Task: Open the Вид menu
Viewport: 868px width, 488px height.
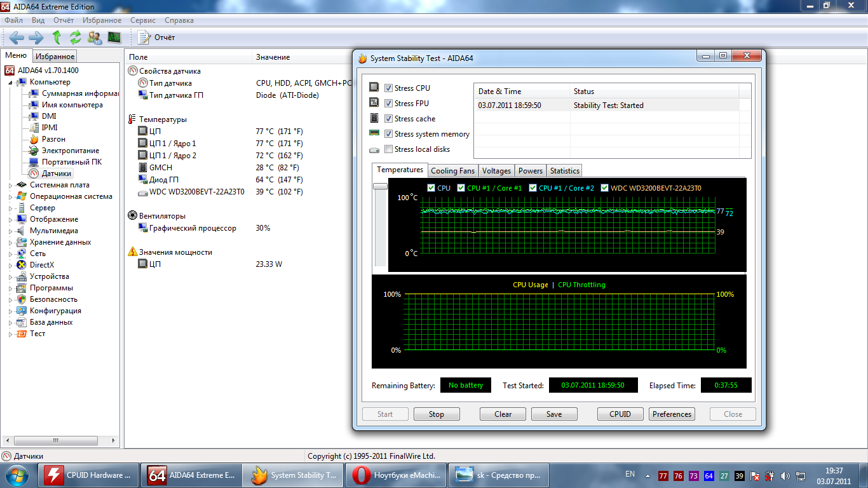Action: [38, 20]
